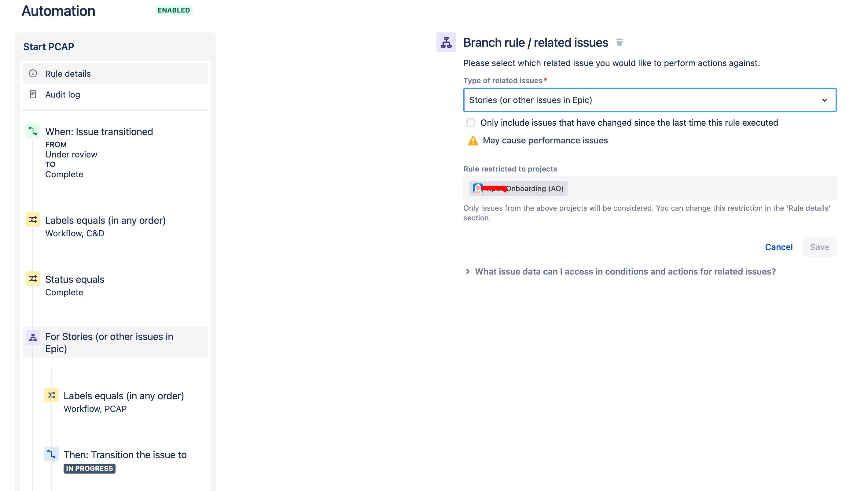Open the Audit log
The image size is (868, 491).
click(115, 94)
